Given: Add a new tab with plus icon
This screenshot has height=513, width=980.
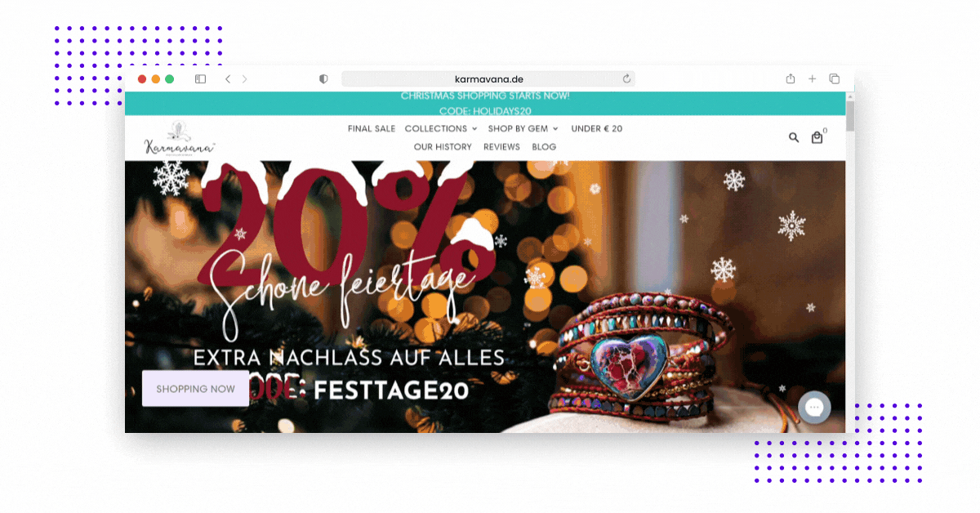Looking at the screenshot, I should [x=812, y=79].
